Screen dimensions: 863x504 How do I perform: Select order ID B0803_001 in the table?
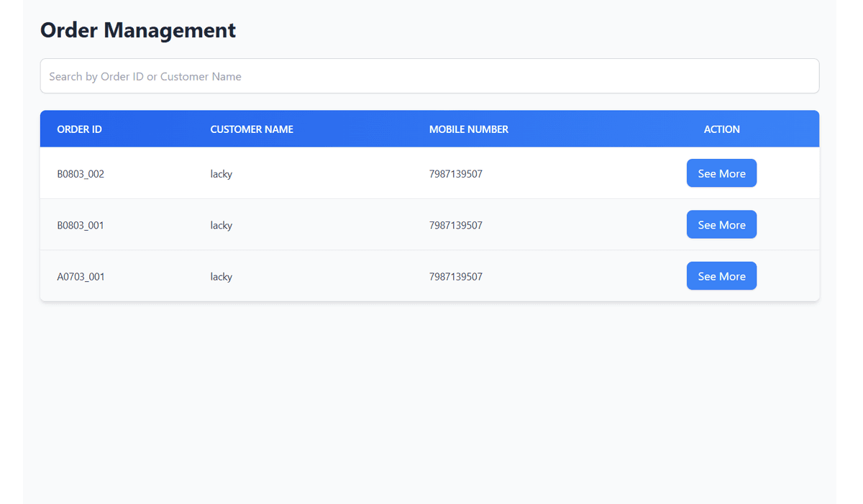pyautogui.click(x=81, y=225)
